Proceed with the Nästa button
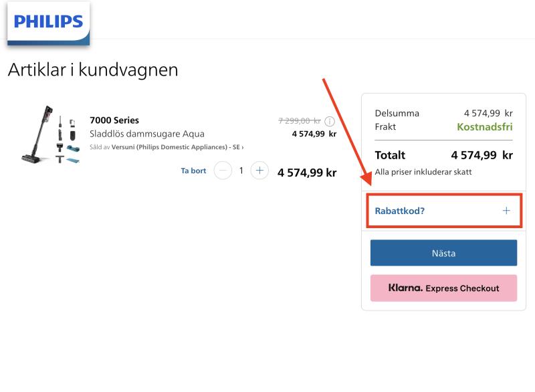Screen dimensions: 535x392 pos(443,253)
